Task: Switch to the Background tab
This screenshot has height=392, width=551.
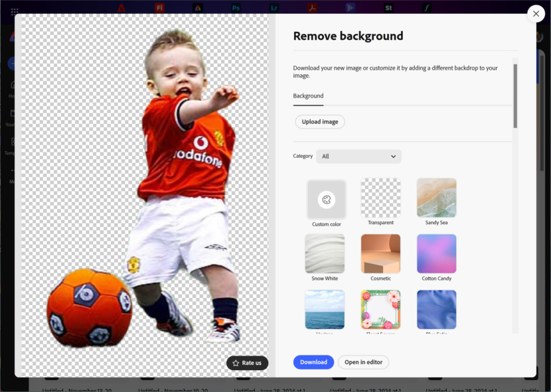Action: coord(308,96)
